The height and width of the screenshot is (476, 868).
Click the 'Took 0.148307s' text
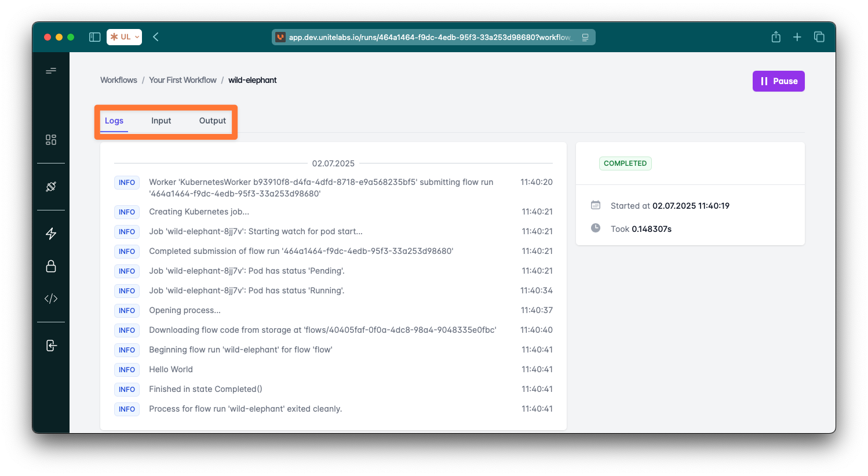pos(641,229)
